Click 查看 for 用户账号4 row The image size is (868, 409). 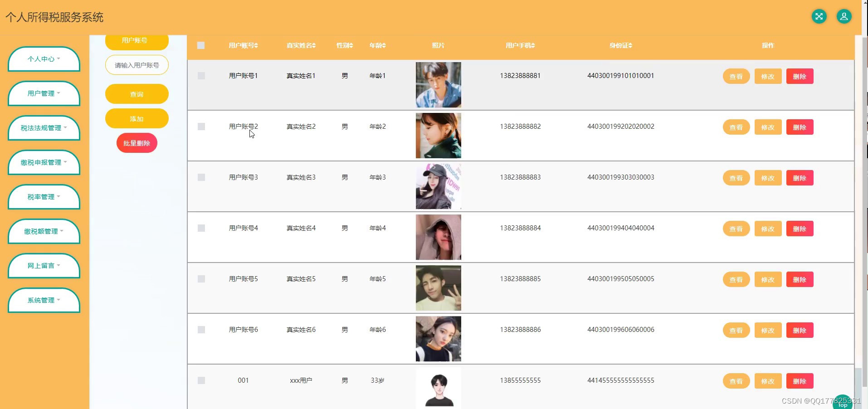[x=736, y=229]
